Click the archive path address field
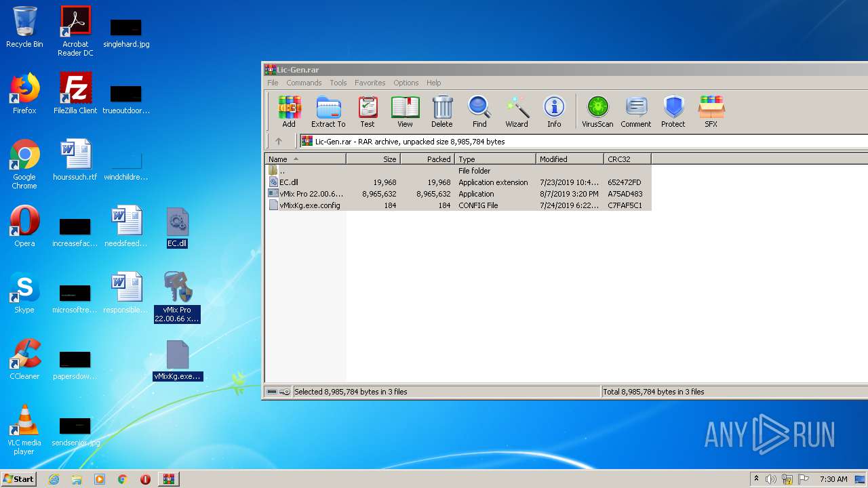This screenshot has width=868, height=488. pos(583,142)
